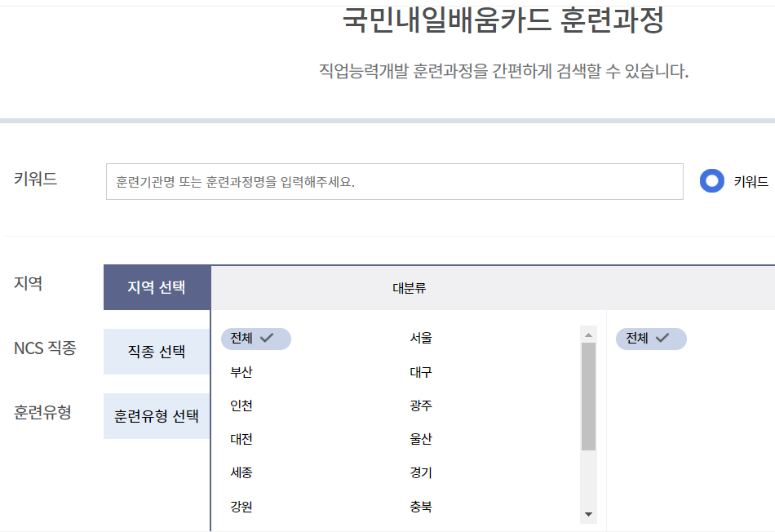
Task: Select the 광주 region
Action: click(x=421, y=406)
